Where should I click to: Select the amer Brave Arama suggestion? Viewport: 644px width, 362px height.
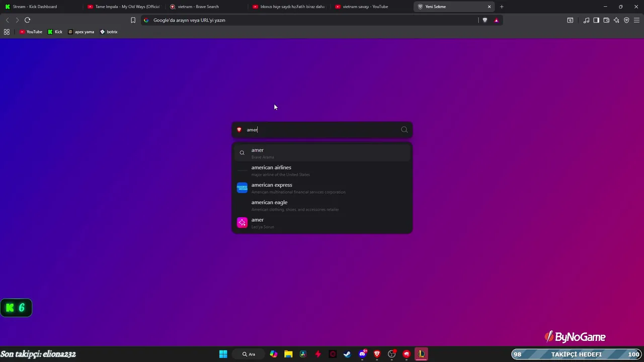(x=322, y=153)
